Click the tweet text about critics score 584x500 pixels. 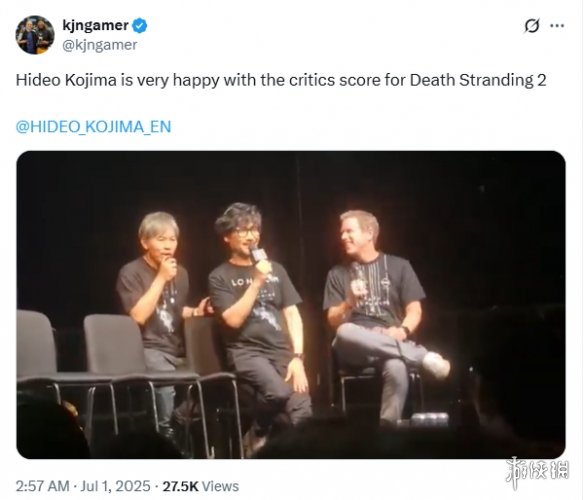[281, 80]
